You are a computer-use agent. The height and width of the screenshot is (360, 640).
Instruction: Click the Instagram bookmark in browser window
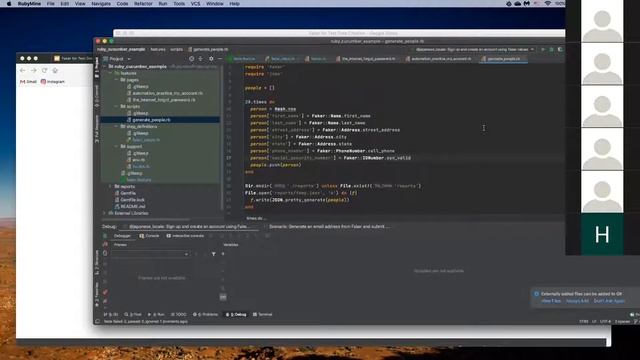(53, 82)
